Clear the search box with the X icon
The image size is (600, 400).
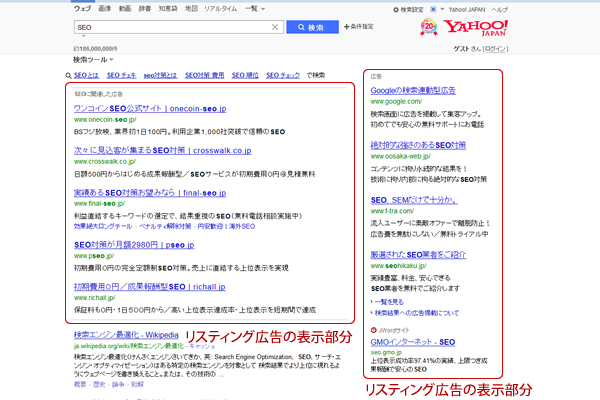pos(276,28)
